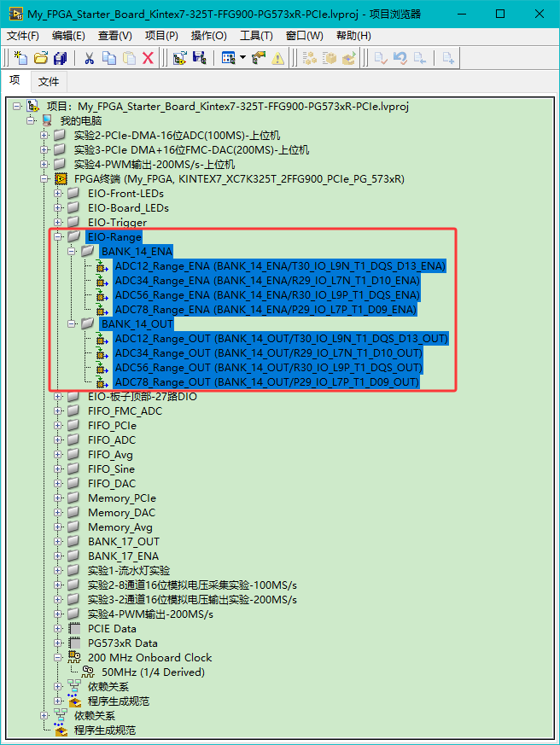560x745 pixels.
Task: Click the New project toolbar icon
Action: (21, 58)
